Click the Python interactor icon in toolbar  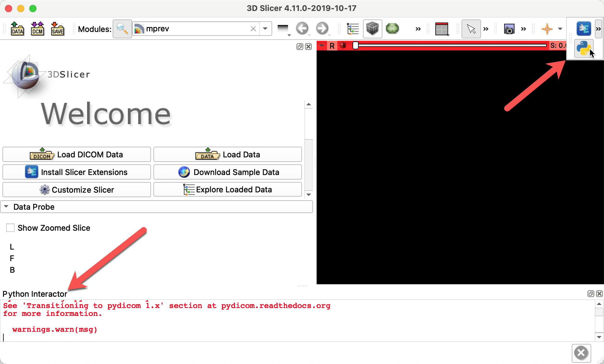tap(584, 49)
